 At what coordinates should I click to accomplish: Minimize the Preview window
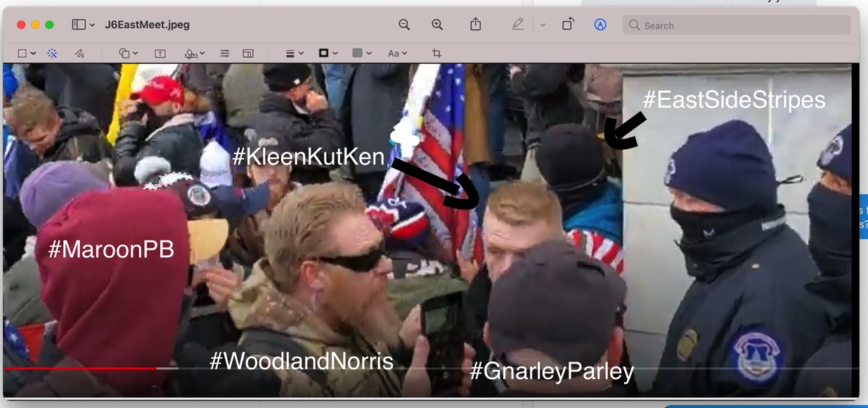click(x=35, y=25)
